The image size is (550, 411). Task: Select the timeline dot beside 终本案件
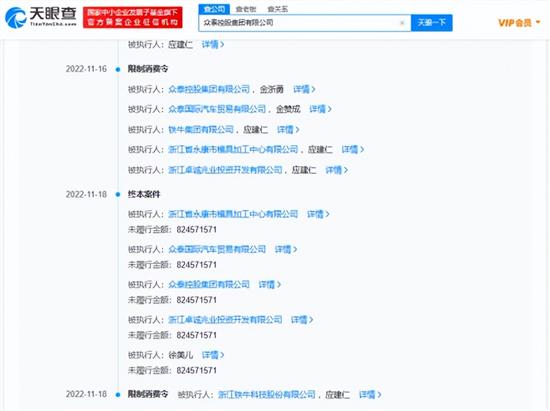pos(118,195)
